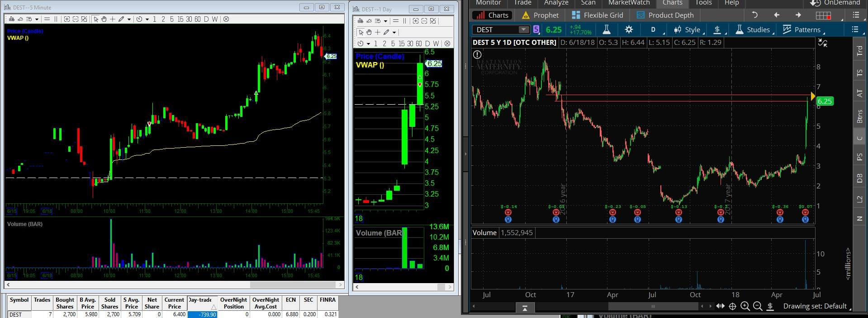Open the Trd sidebar tab
Viewport: 868px width, 318px height.
coord(860,51)
